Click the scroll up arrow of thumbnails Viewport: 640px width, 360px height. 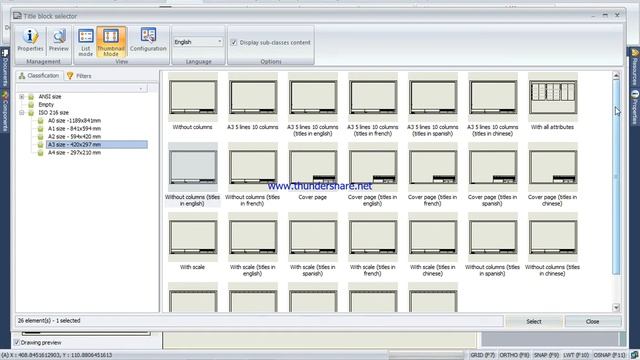(616, 76)
